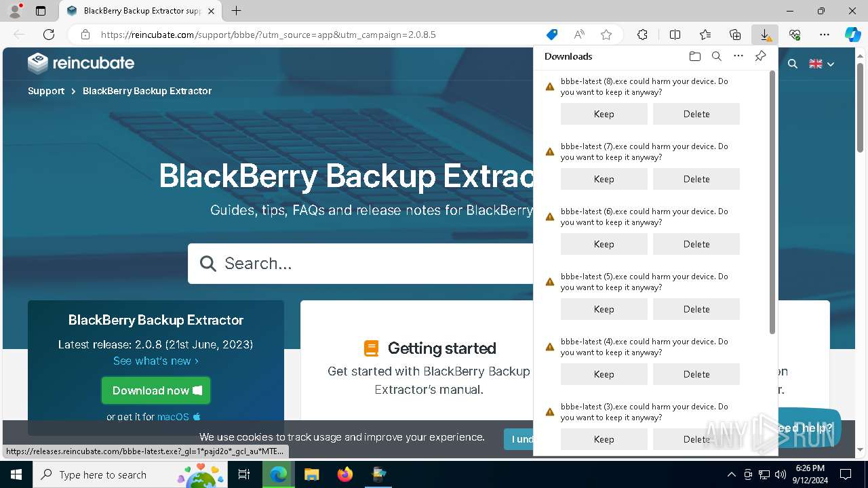The width and height of the screenshot is (868, 488).
Task: Open the tab actions menu icon
Action: [x=41, y=11]
